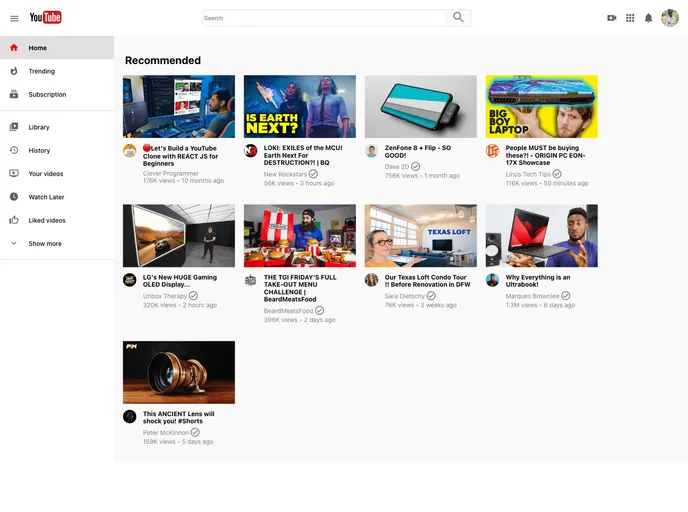Click channel name Linus Tech Tips
688x512 pixels.
tap(528, 174)
